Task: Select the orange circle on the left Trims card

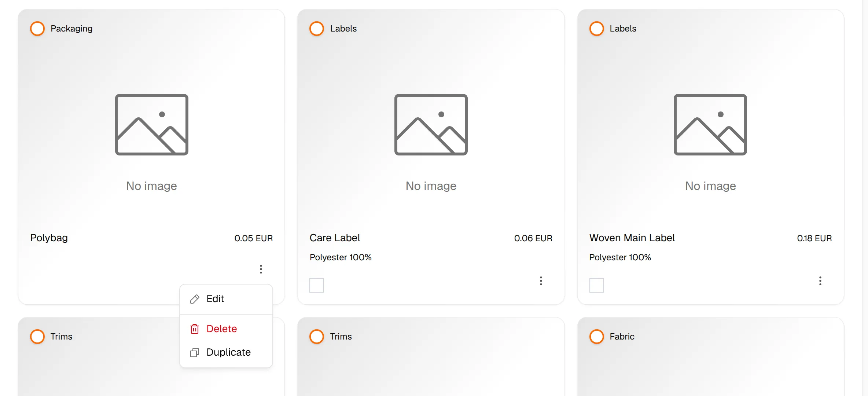Action: click(x=37, y=337)
